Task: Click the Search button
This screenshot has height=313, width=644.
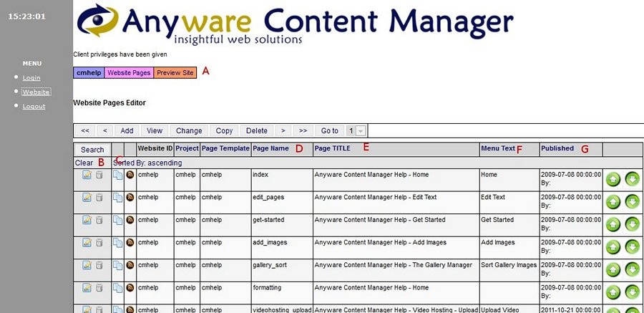Action: coord(92,150)
